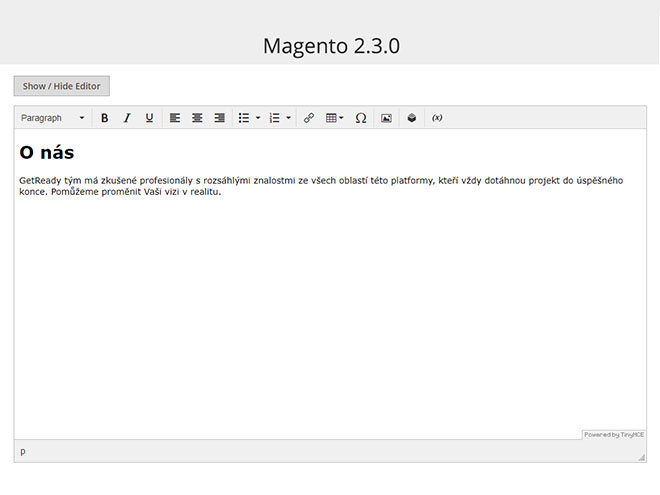Click the 'Magento 2.3.0' title
Image resolution: width=660 pixels, height=495 pixels.
point(331,46)
